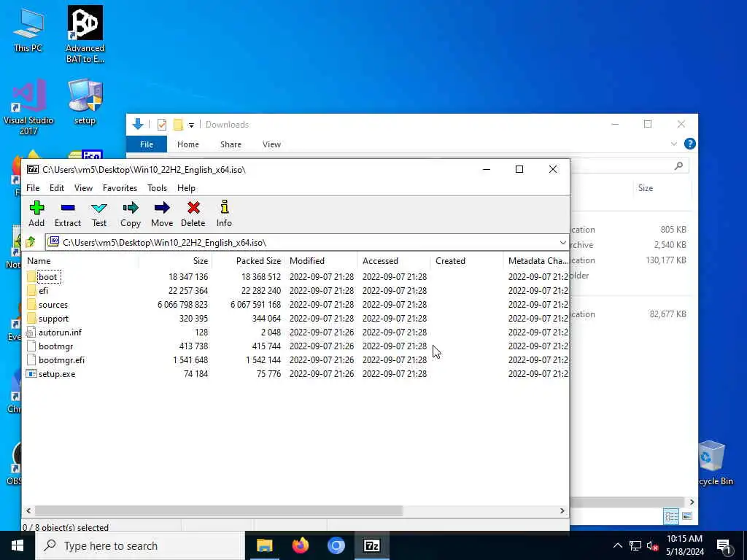Click the 7-Zip horizontal scrollbar thumb
This screenshot has height=560, width=747.
click(x=219, y=510)
